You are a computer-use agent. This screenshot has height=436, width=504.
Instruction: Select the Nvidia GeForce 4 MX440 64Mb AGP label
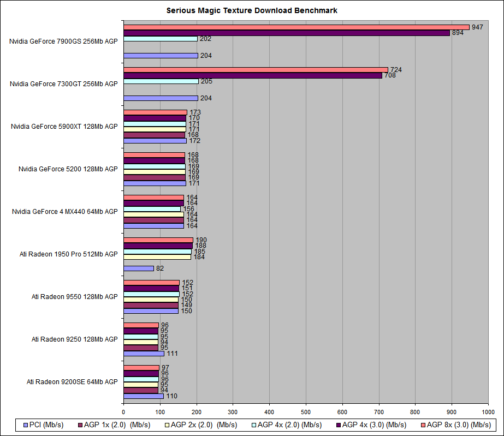(65, 212)
